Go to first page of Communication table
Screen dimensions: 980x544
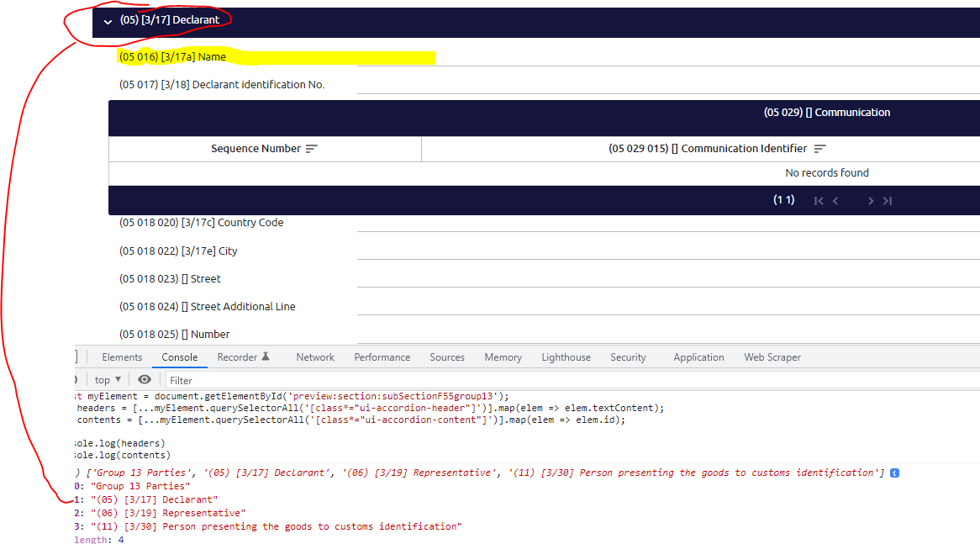[819, 201]
